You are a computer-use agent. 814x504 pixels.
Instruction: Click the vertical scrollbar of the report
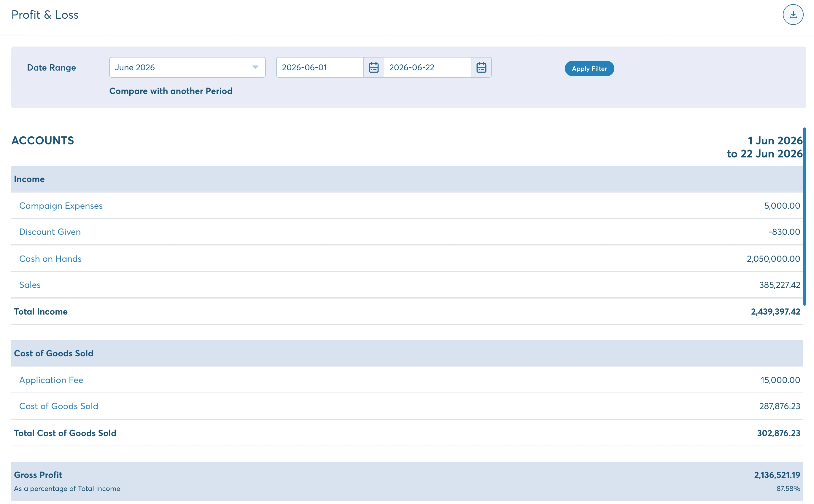point(804,216)
